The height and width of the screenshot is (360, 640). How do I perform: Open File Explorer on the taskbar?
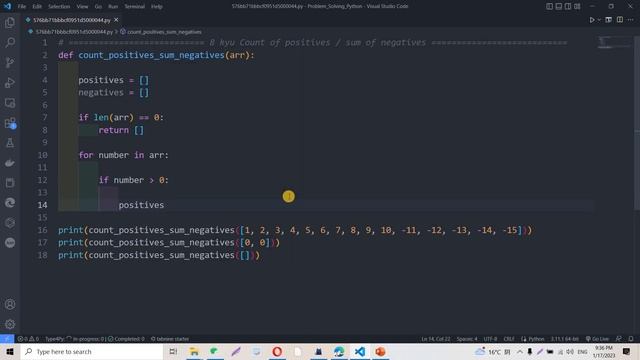(194, 351)
